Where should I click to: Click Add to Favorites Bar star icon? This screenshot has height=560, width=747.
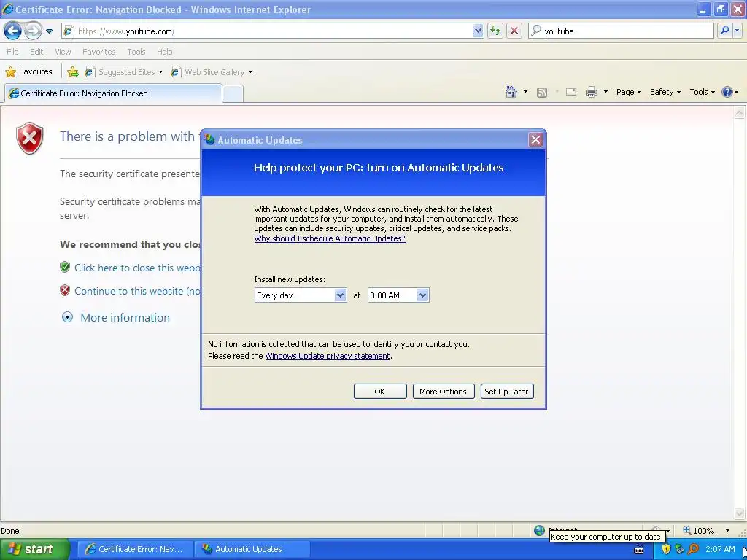click(x=73, y=72)
